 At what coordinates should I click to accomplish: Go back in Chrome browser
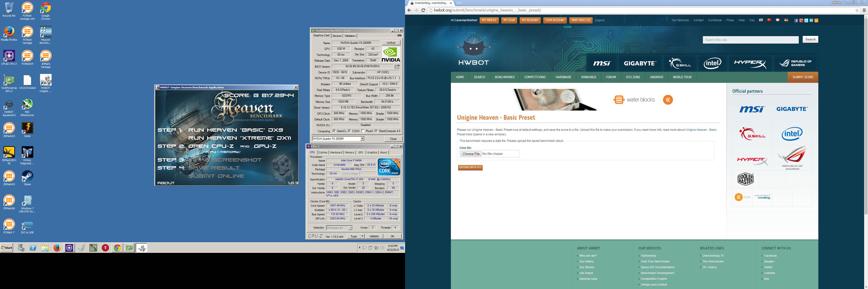pyautogui.click(x=409, y=10)
